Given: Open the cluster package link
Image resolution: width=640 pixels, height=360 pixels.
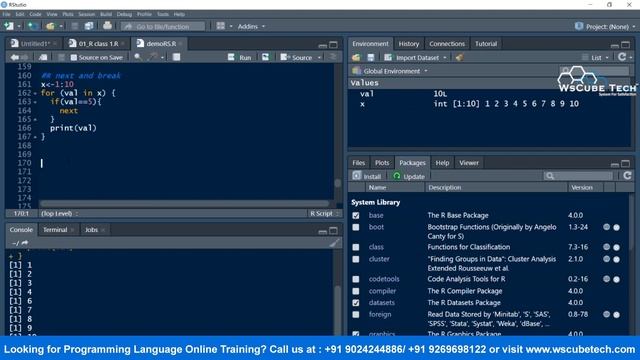Looking at the screenshot, I should (x=379, y=259).
